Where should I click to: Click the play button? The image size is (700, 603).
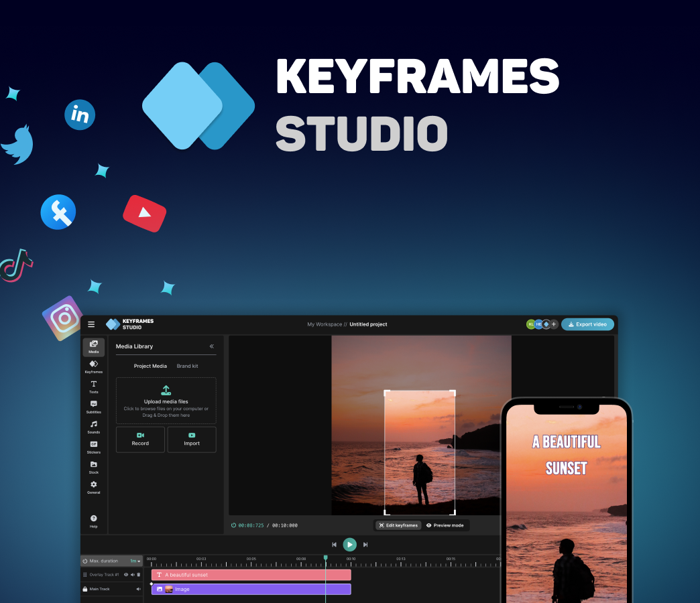pos(349,545)
